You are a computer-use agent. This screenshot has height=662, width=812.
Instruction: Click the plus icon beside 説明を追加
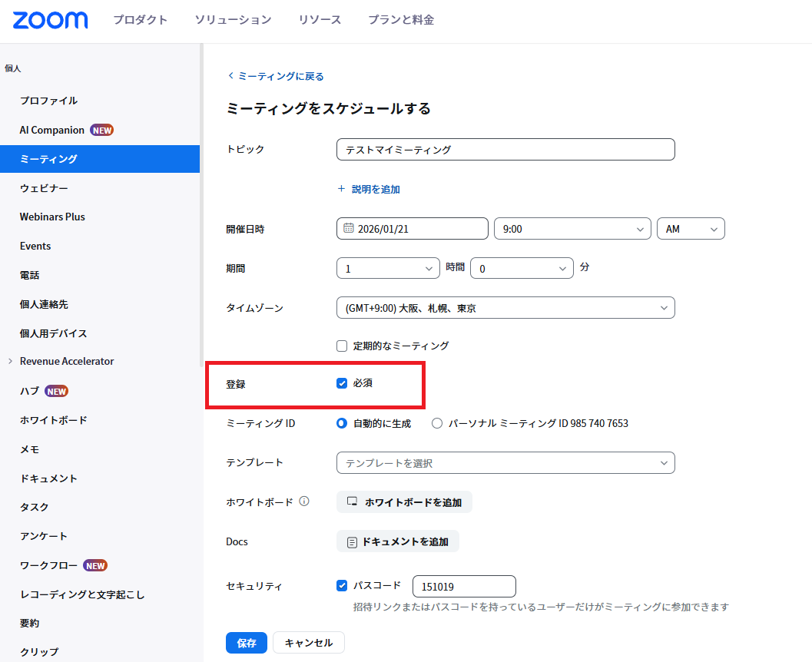341,189
